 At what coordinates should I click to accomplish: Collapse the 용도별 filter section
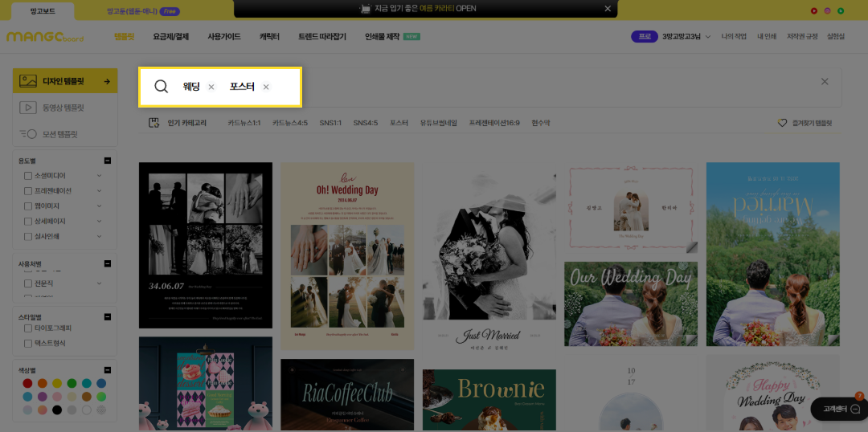108,161
